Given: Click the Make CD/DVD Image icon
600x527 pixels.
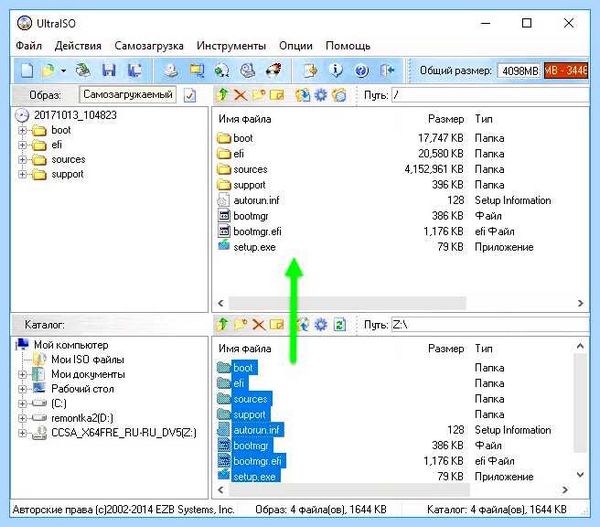Looking at the screenshot, I should pos(171,70).
